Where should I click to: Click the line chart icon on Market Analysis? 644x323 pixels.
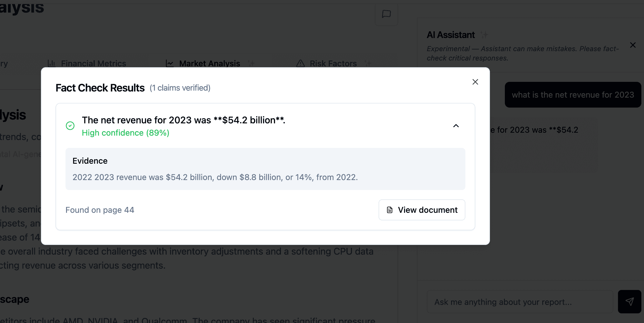(170, 63)
